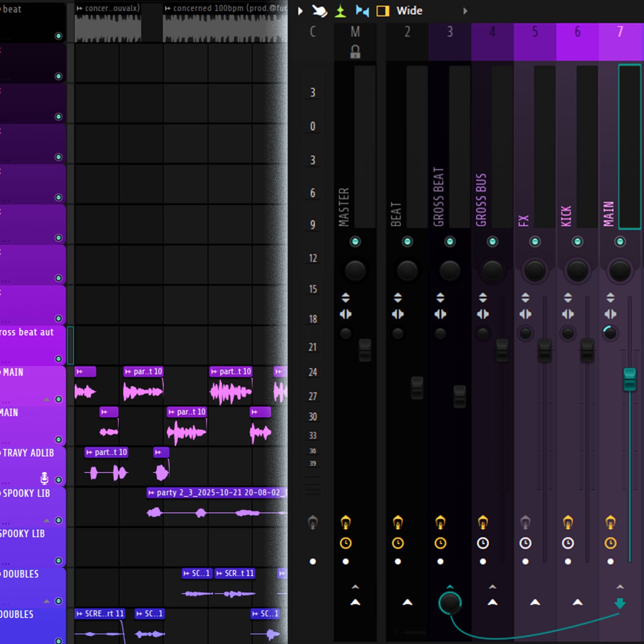Click the FX track pan knob
This screenshot has height=644, width=644.
coord(535,271)
